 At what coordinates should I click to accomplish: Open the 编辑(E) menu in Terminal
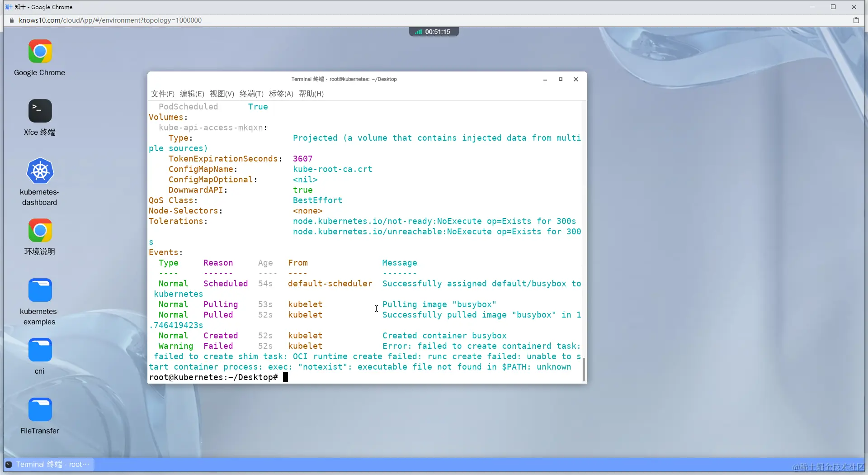click(192, 94)
